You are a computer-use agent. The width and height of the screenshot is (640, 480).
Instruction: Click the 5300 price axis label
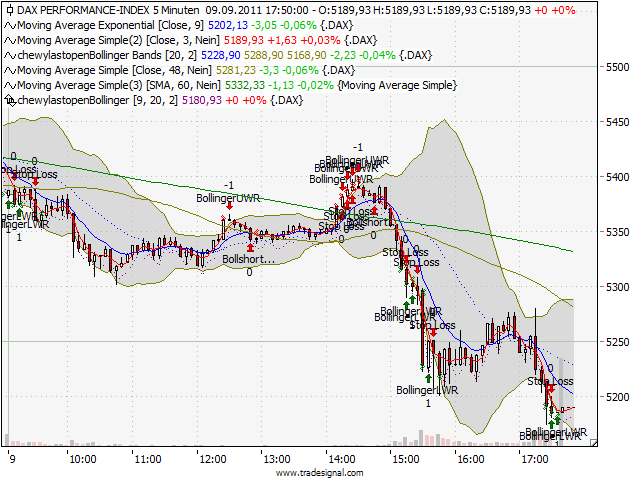click(x=617, y=287)
